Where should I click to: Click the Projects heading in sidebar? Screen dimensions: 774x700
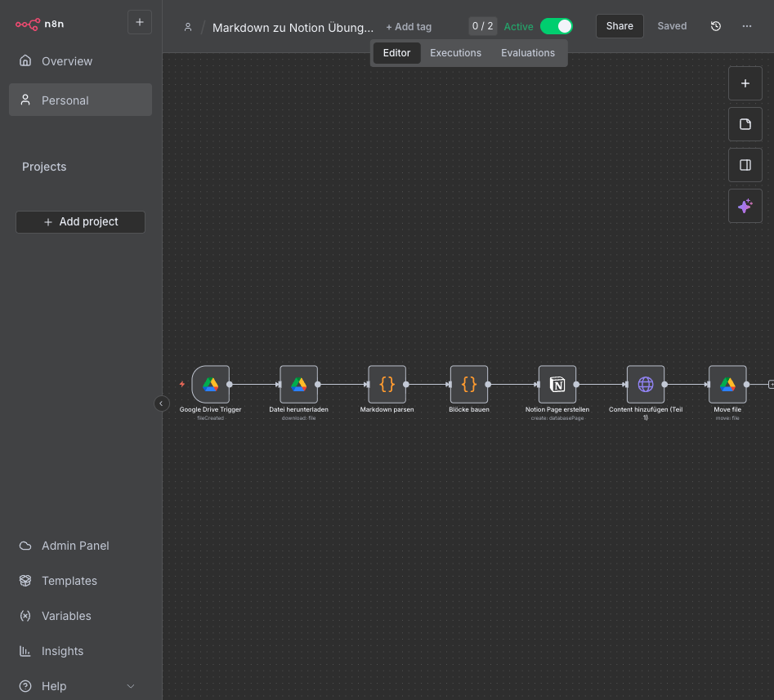tap(44, 167)
